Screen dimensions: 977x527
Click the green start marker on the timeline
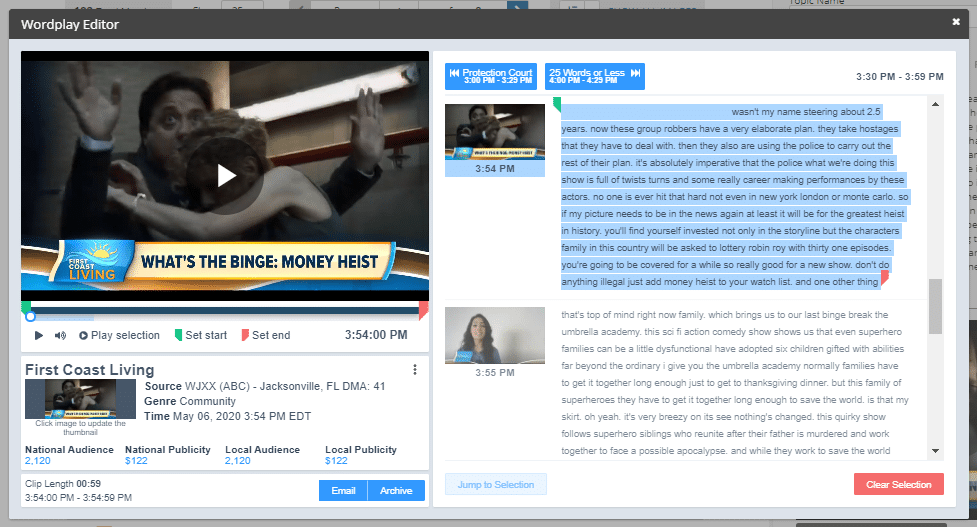pos(26,308)
